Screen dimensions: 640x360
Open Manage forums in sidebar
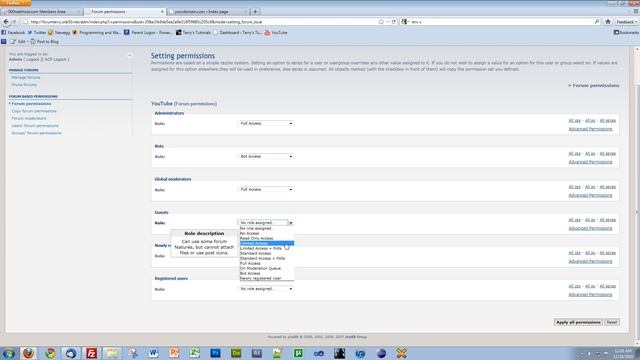[x=26, y=77]
